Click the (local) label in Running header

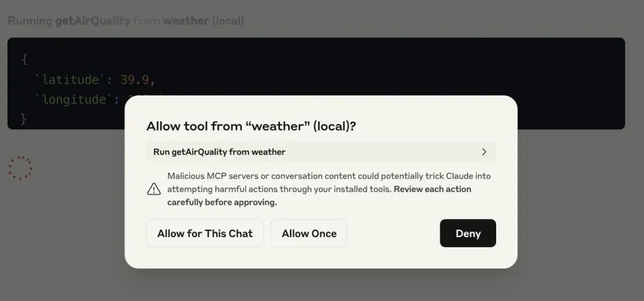pyautogui.click(x=228, y=20)
